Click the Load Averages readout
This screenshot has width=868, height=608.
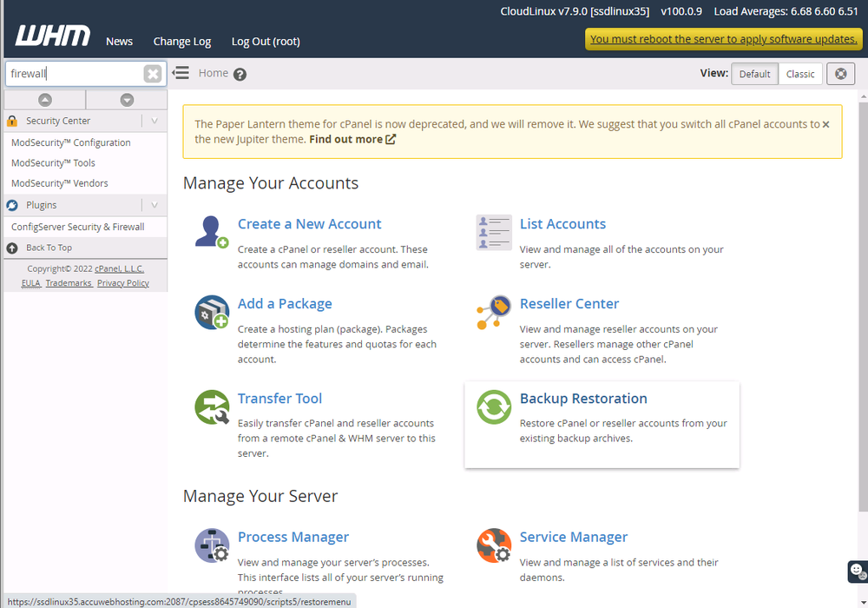[786, 11]
